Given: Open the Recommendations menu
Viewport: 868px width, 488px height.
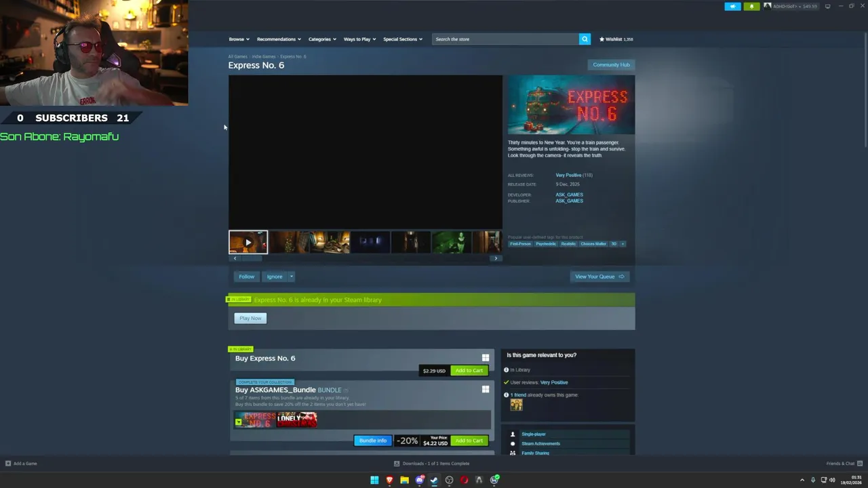Looking at the screenshot, I should 279,39.
